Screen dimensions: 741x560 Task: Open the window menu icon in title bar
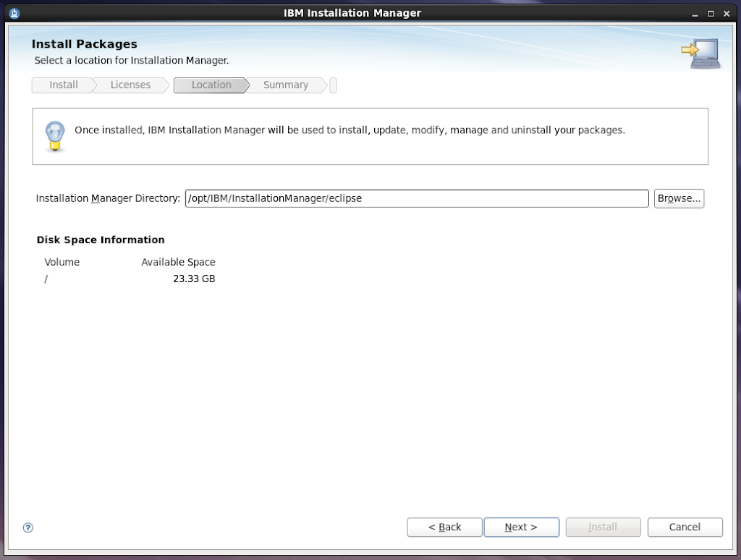[x=14, y=12]
